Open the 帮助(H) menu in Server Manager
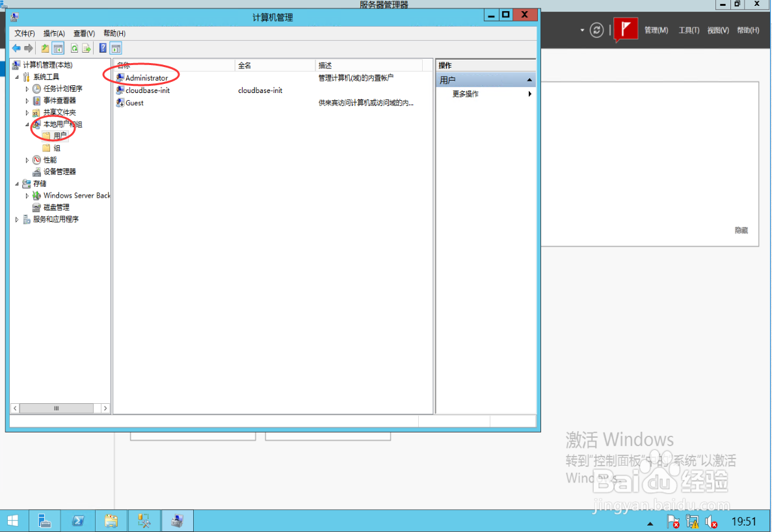The height and width of the screenshot is (532, 772). 748,30
